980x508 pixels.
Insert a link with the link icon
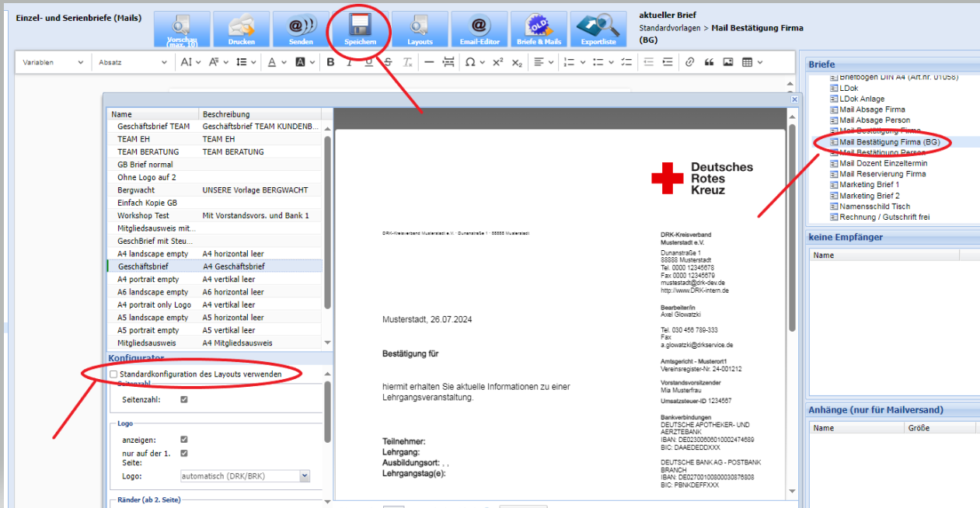coord(689,62)
